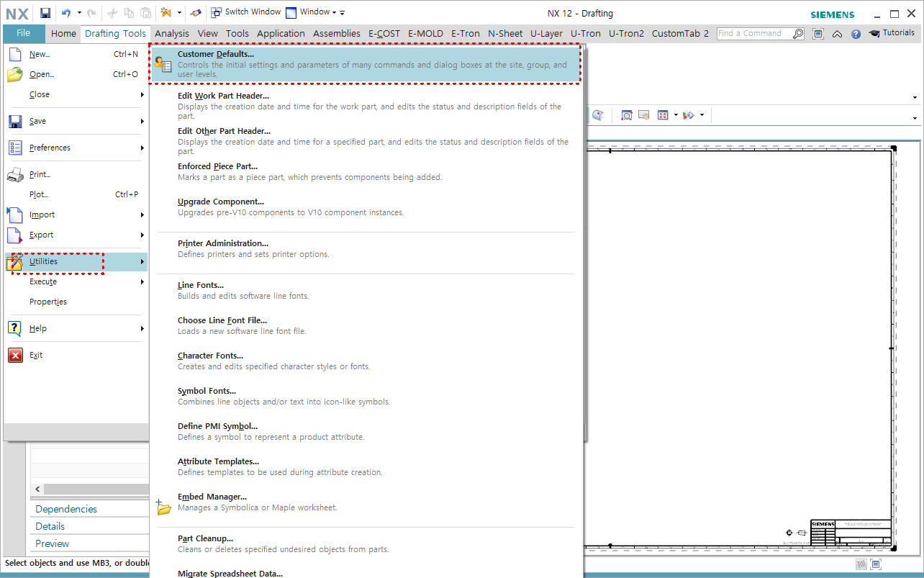Expand the Help submenu

[x=76, y=328]
